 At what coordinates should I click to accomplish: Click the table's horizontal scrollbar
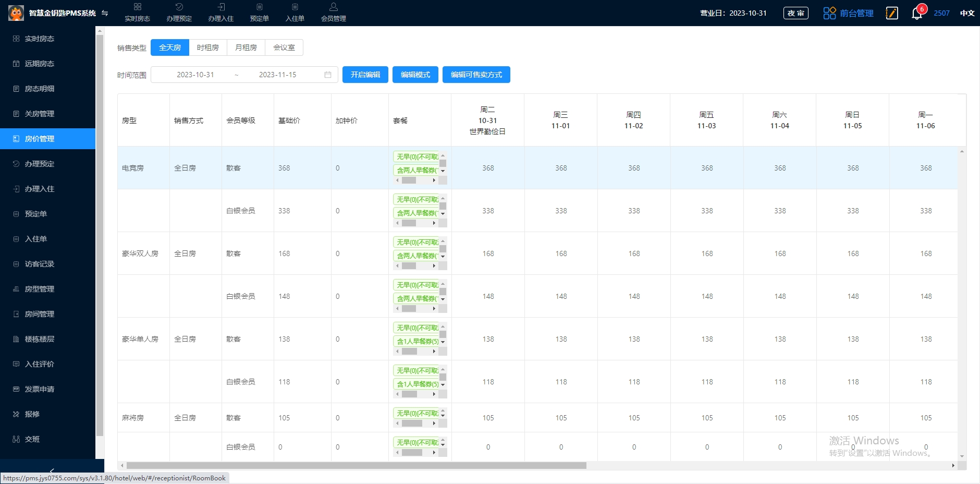pos(356,465)
